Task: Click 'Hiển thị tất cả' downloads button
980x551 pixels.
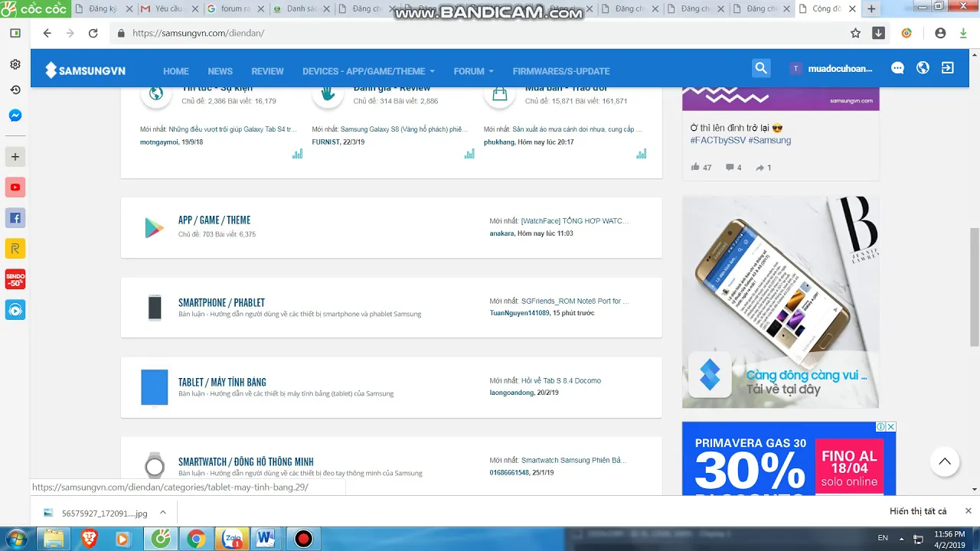Action: (x=918, y=511)
